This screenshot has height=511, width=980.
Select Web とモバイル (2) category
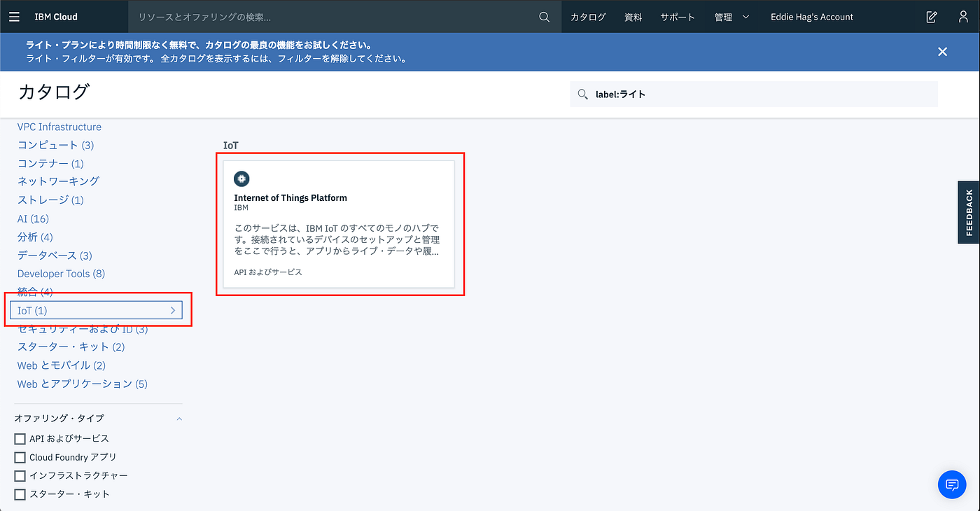tap(62, 365)
